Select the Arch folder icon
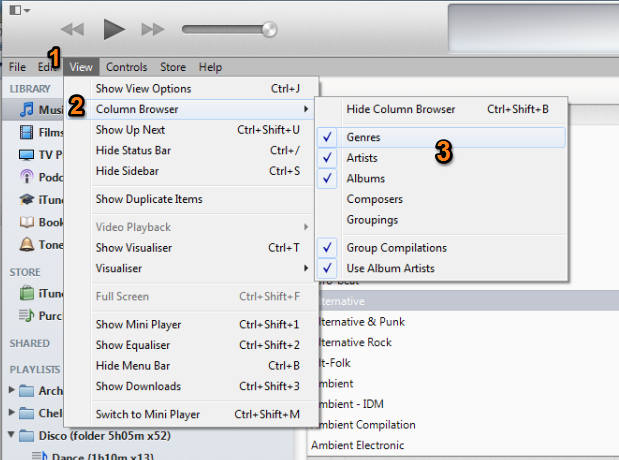 26,391
